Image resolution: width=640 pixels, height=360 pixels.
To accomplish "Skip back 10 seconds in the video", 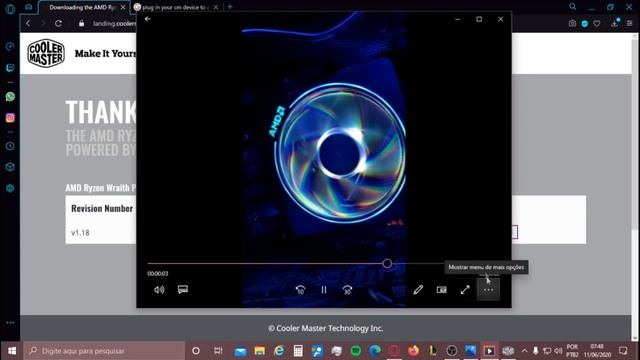I will pos(300,290).
